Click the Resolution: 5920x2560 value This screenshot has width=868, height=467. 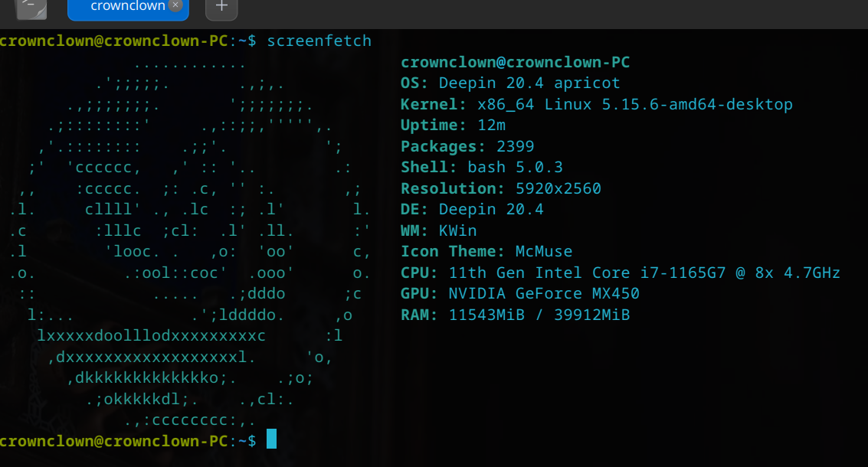point(502,188)
